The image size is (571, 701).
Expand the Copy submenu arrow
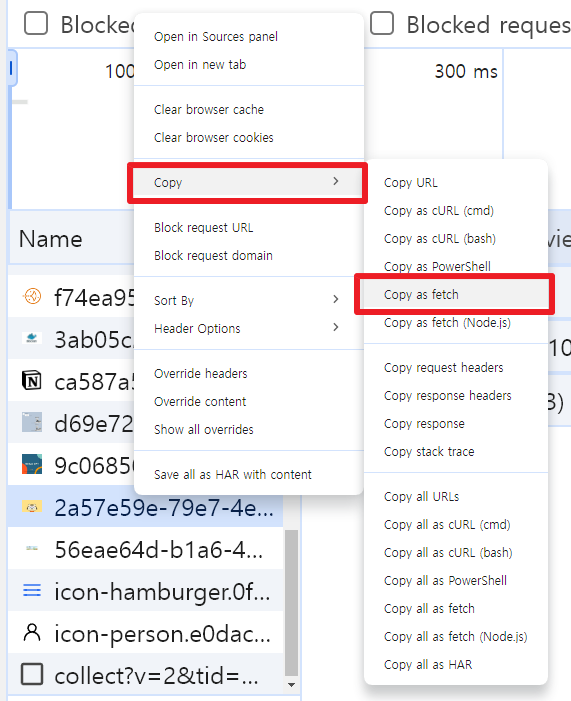tap(336, 182)
